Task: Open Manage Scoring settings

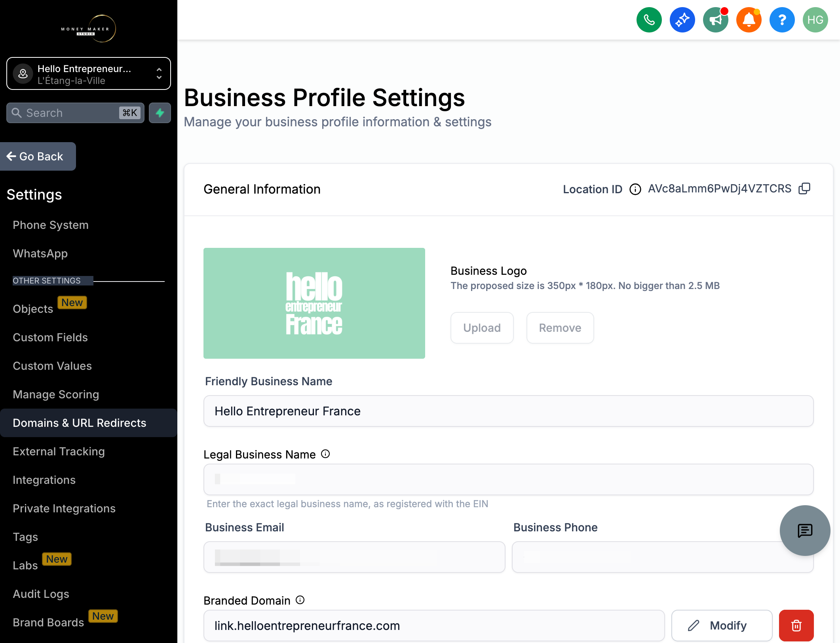Action: (x=56, y=394)
